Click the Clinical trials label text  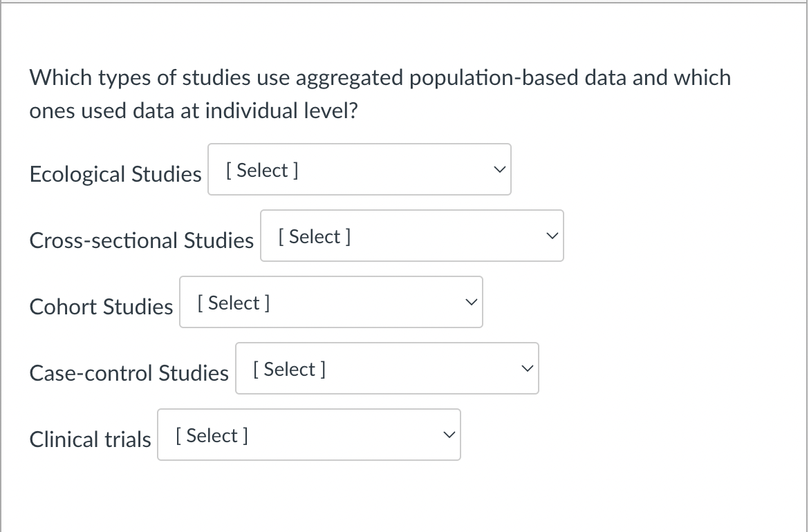pyautogui.click(x=90, y=439)
